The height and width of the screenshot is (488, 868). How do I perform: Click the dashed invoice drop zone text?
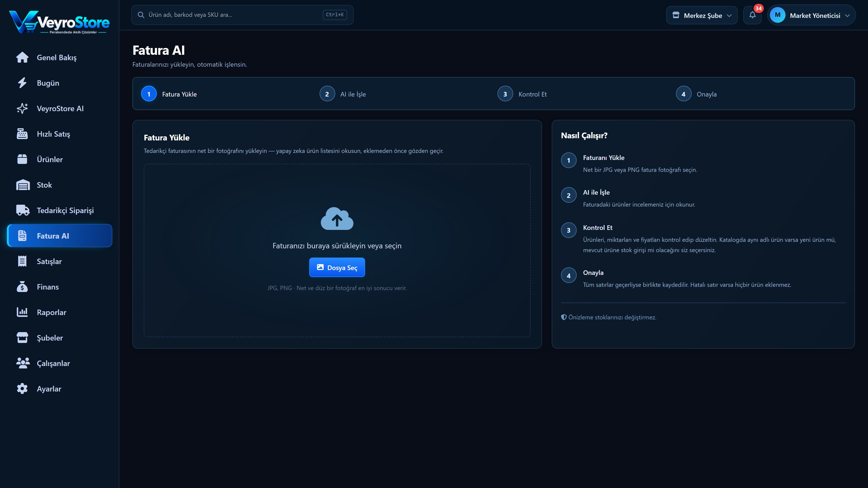(x=337, y=246)
